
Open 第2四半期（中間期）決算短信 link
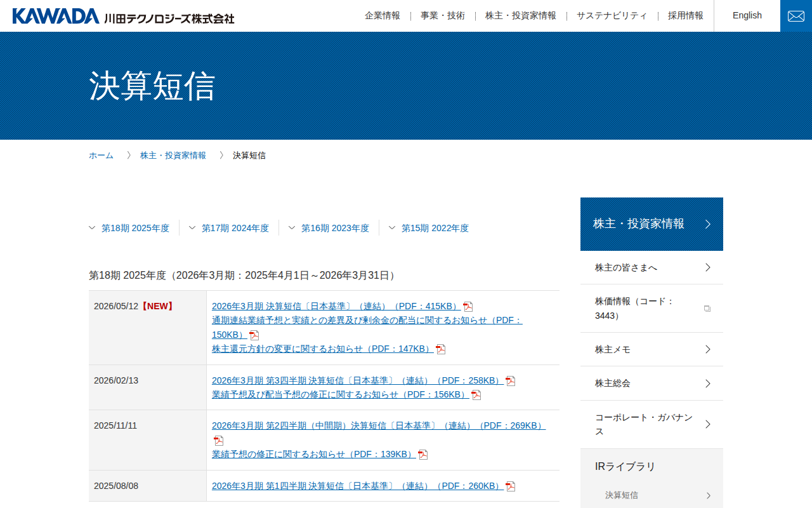tap(379, 426)
